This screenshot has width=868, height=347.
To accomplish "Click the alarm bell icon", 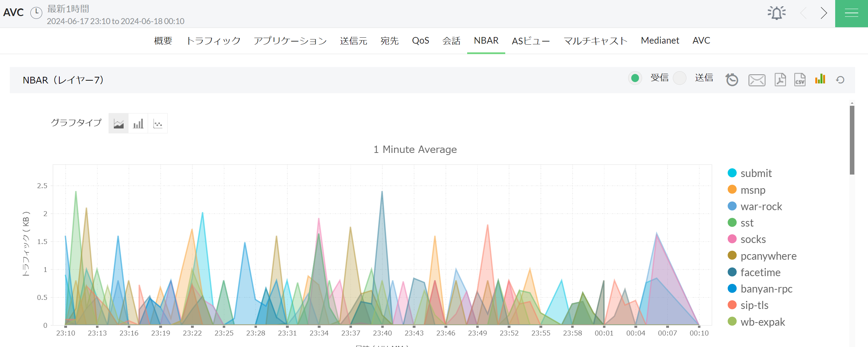I will 776,13.
